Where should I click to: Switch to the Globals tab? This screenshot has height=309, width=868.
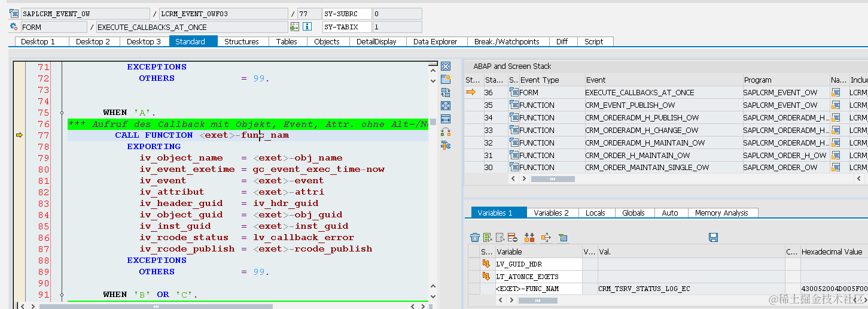point(634,213)
